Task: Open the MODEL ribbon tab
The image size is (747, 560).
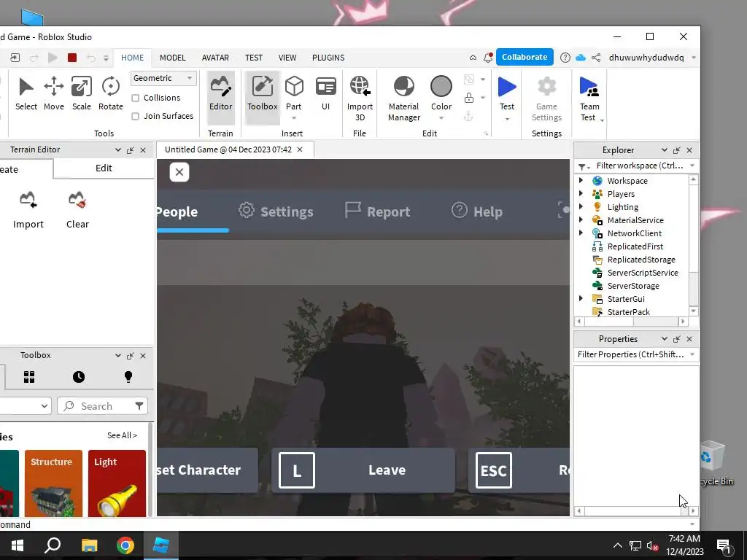Action: point(172,58)
